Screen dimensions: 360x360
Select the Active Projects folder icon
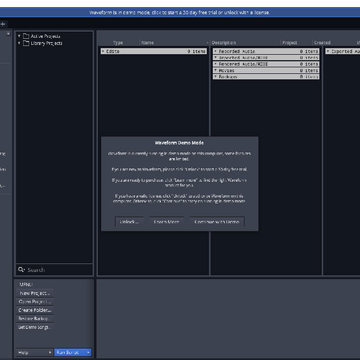pos(26,36)
